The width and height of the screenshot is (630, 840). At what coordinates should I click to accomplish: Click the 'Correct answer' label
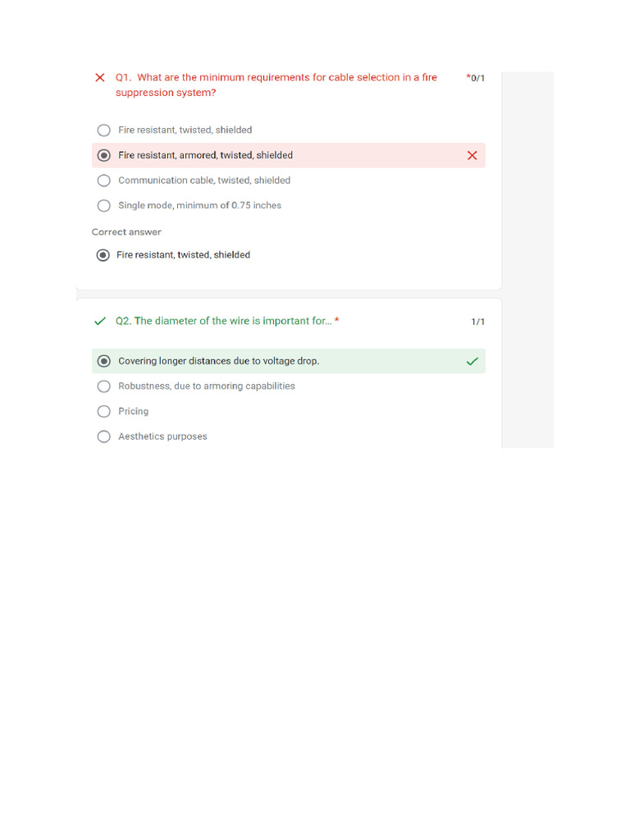126,232
